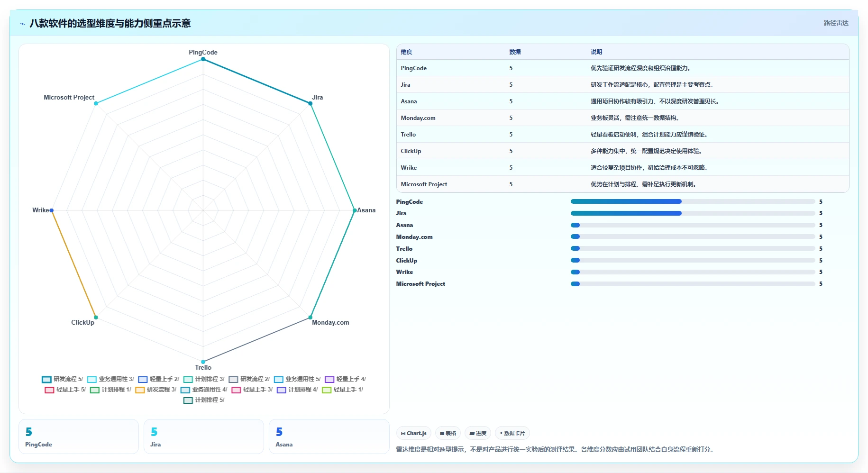Hide the 研发流程 2/ legend dataset
868x473 pixels.
(x=249, y=379)
